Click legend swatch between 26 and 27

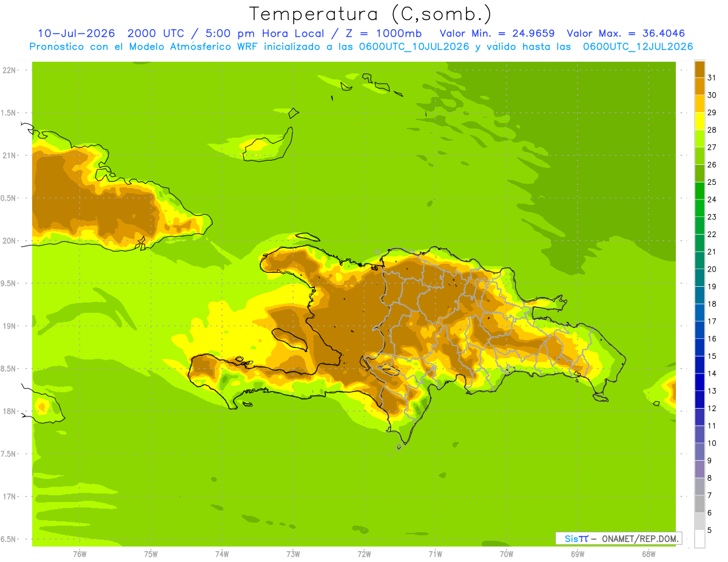[699, 156]
